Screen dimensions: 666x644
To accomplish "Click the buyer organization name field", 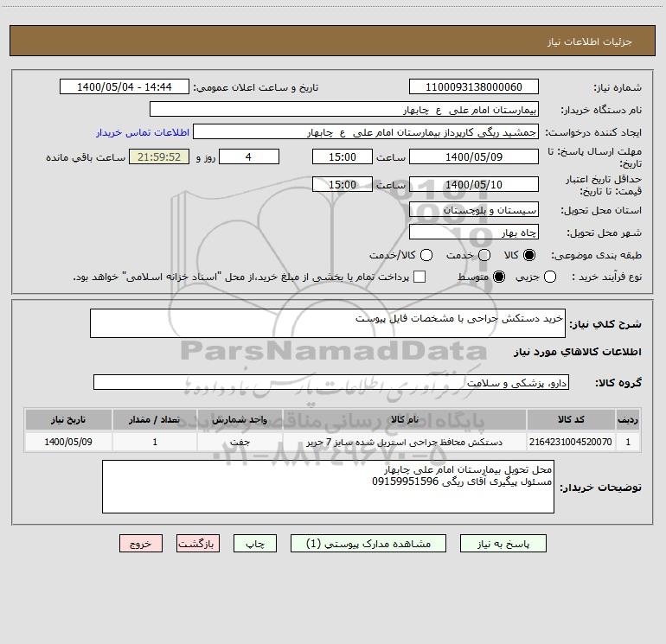I will point(344,109).
